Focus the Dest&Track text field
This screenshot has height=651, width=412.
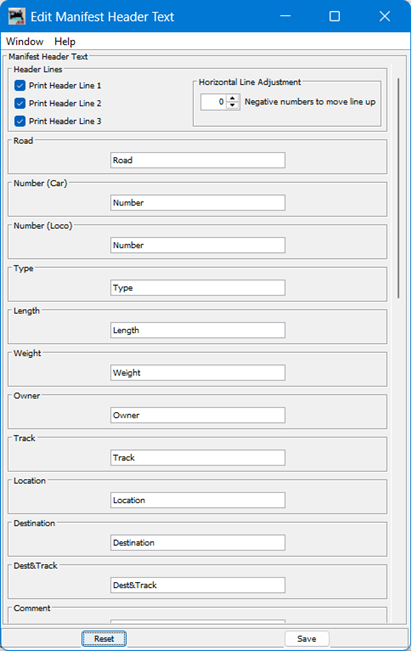[198, 585]
